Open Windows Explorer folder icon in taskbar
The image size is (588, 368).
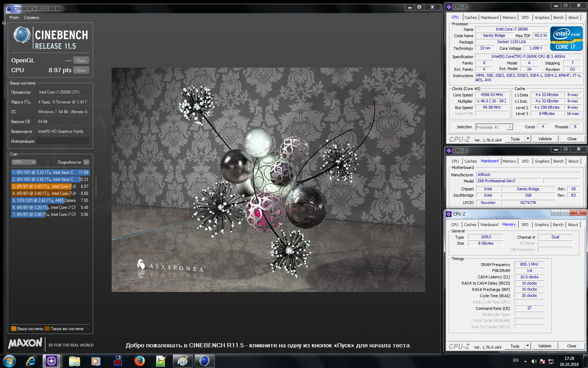[x=74, y=361]
